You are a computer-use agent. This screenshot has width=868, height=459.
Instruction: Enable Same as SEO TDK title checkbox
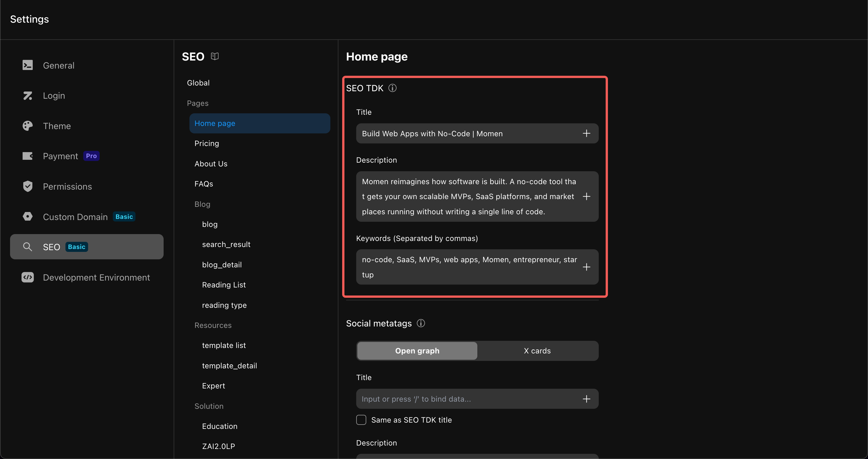(x=361, y=420)
